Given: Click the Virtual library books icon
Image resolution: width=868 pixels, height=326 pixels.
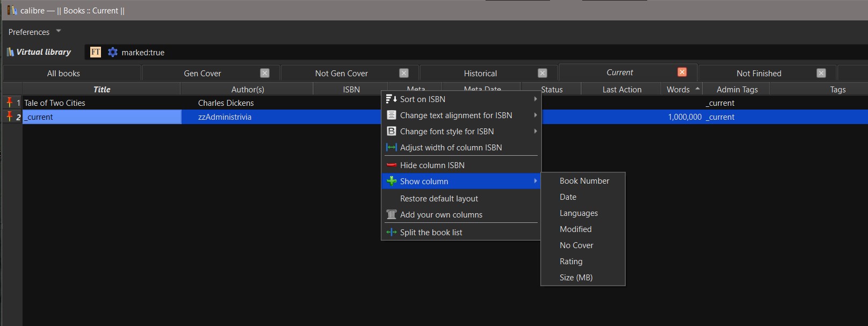Looking at the screenshot, I should click(10, 52).
